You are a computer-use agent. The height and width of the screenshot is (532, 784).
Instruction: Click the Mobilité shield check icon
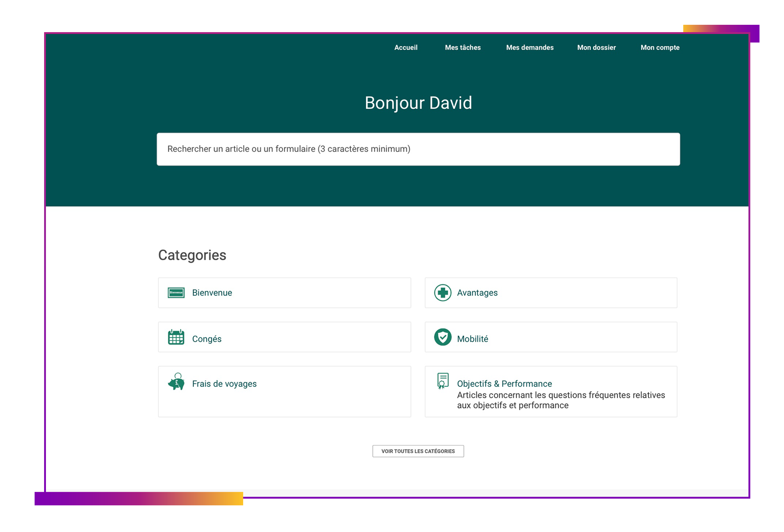tap(443, 337)
